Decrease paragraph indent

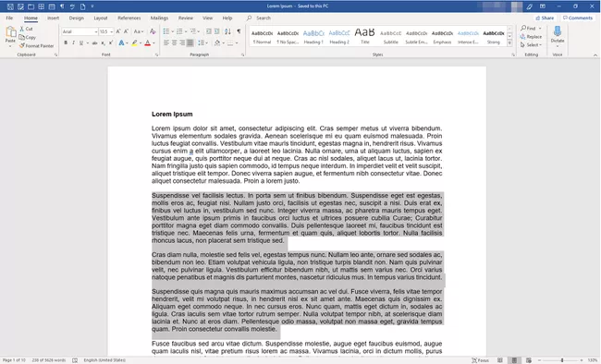tap(209, 31)
